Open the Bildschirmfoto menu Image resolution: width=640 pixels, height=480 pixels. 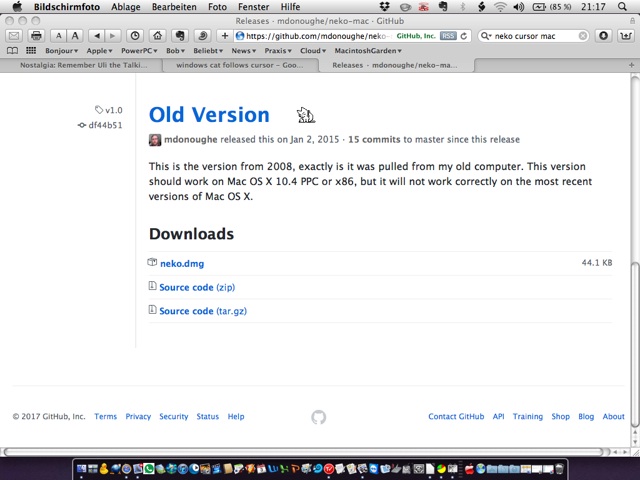pyautogui.click(x=67, y=7)
